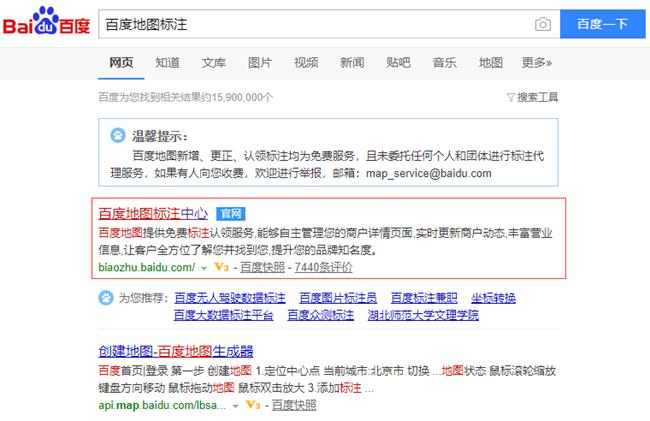Viewport: 650px width, 421px height.
Task: Switch to the 文库 tab
Action: [x=213, y=63]
